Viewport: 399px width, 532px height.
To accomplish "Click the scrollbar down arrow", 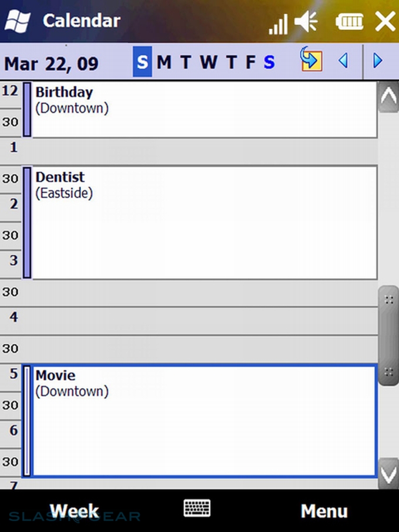I will [388, 473].
